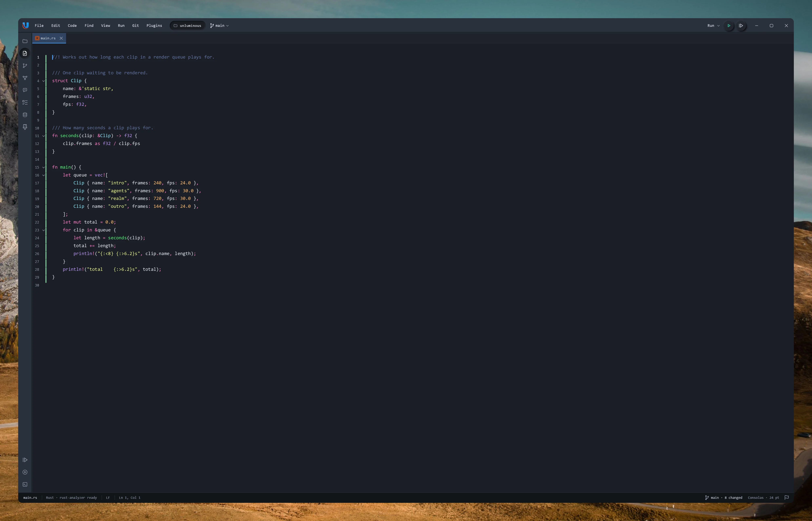The width and height of the screenshot is (812, 521).
Task: Click main.rs filename in status bar
Action: tap(30, 498)
